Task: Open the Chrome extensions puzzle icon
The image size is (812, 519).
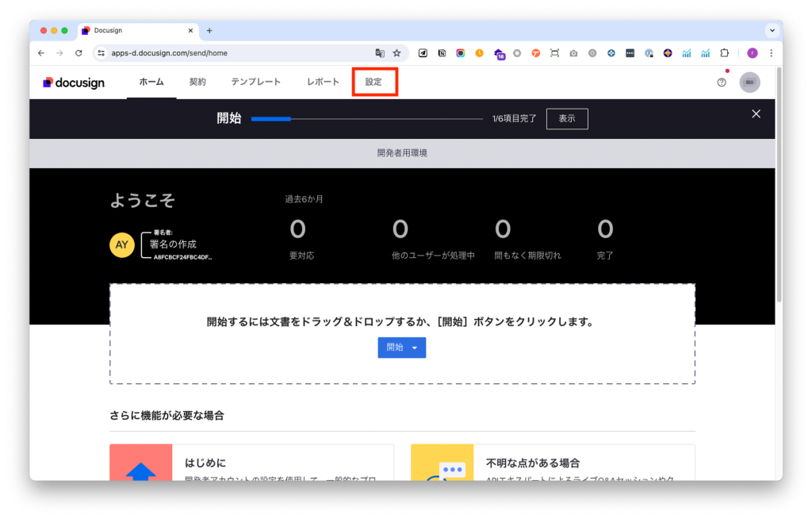Action: 724,53
